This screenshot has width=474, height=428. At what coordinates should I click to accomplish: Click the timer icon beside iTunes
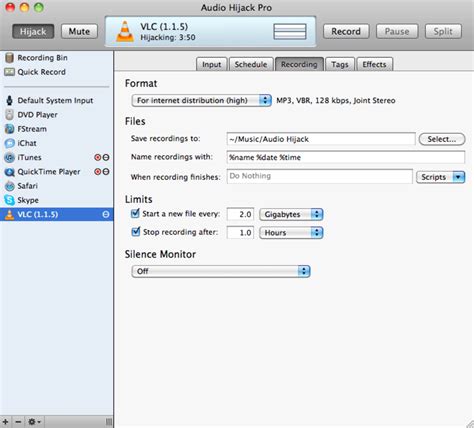click(106, 157)
